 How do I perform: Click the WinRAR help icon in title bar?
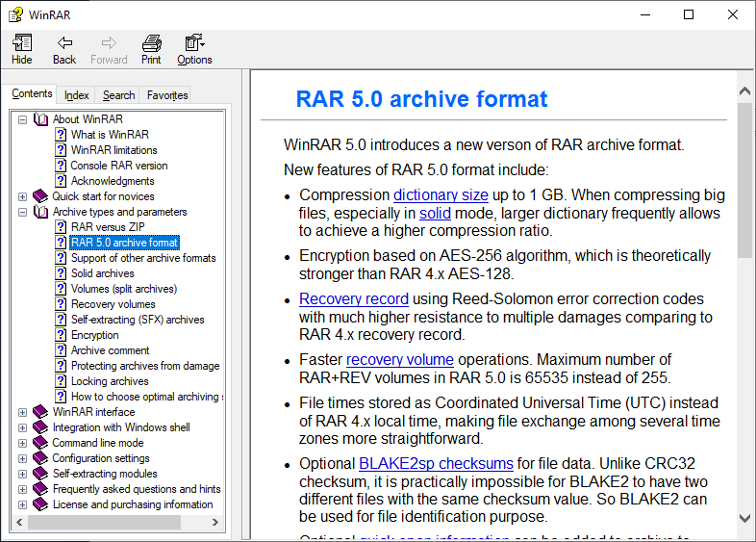pos(14,14)
